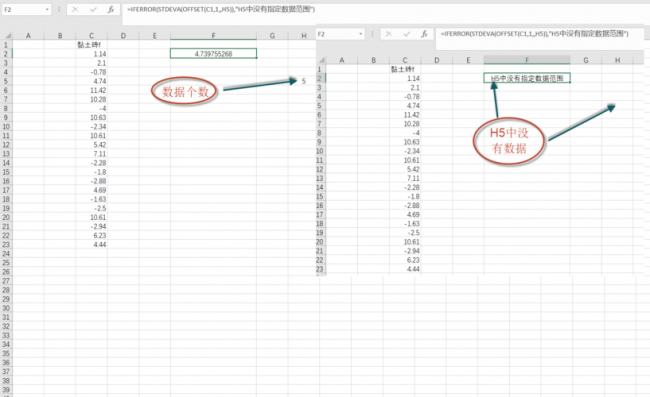Click cell with 10.63 in left worksheet
650x397 pixels.
pos(92,118)
